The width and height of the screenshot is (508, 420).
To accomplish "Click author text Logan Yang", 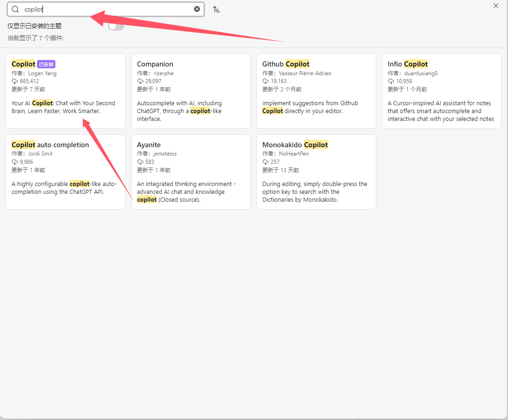I will 42,73.
